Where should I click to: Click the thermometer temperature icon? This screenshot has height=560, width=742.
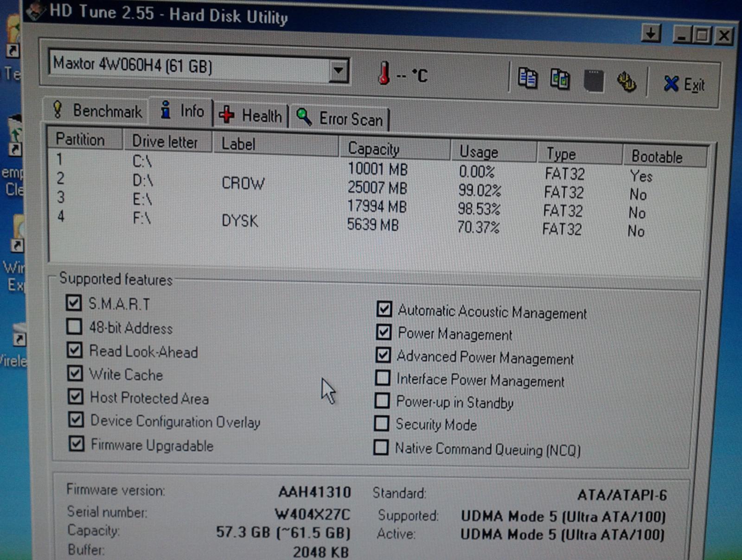[x=384, y=73]
